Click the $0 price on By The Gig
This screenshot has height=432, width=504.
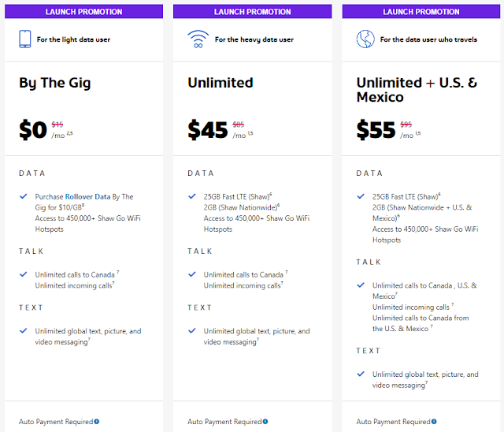tap(33, 130)
